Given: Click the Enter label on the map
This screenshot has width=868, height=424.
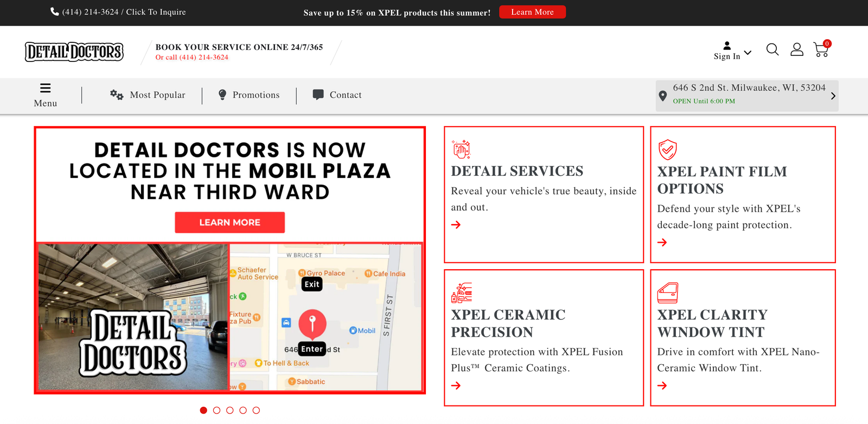Looking at the screenshot, I should click(312, 349).
